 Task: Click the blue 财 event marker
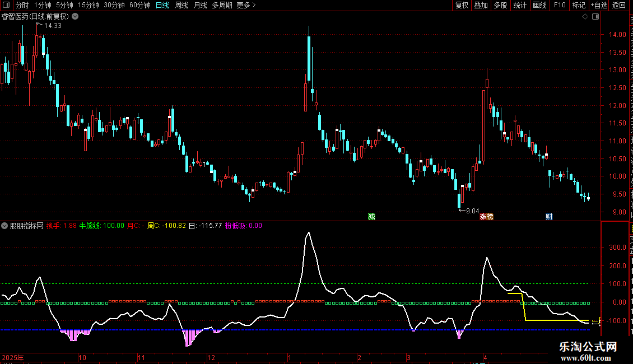point(549,217)
